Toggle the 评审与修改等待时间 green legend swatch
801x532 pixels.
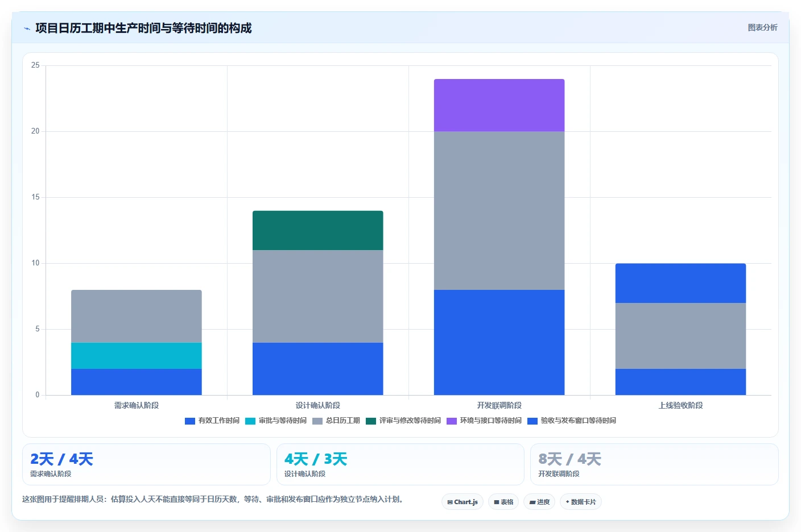[x=371, y=421]
